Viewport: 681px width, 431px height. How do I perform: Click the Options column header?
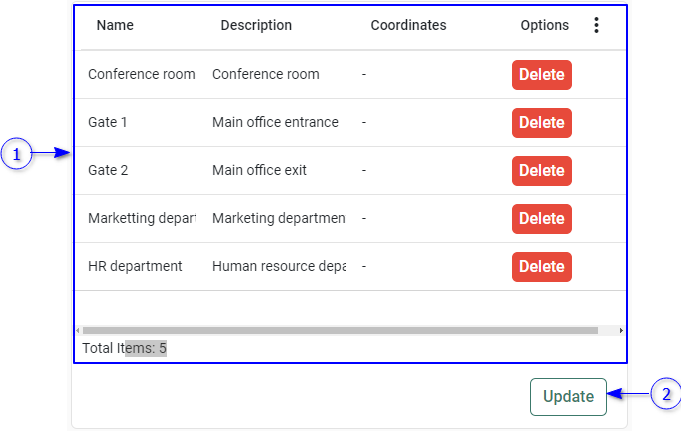pyautogui.click(x=544, y=26)
